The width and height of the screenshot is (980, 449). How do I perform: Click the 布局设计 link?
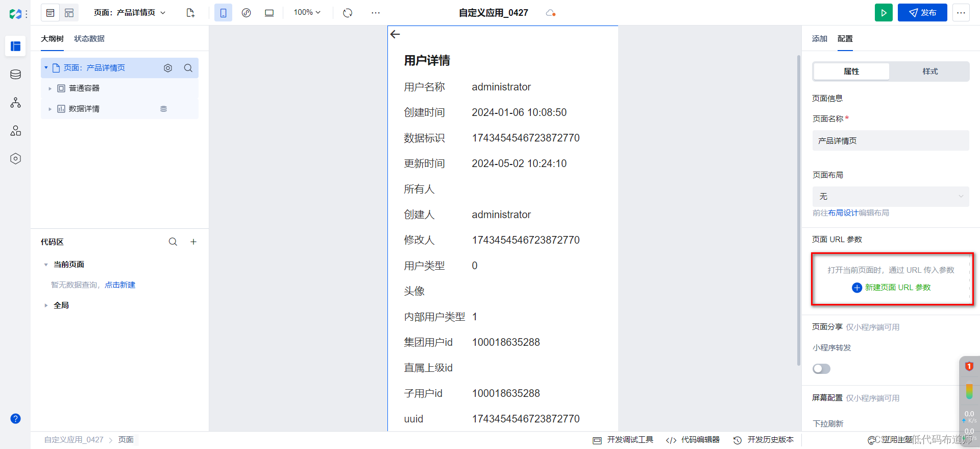tap(843, 213)
